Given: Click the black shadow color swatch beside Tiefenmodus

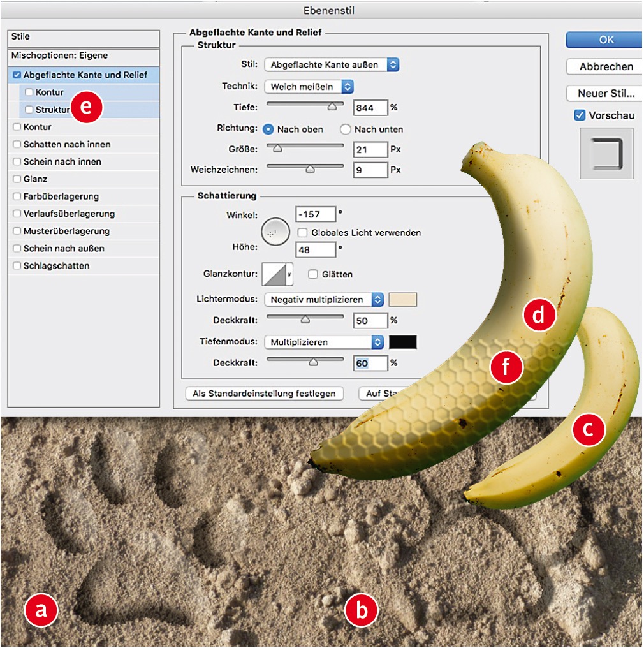Looking at the screenshot, I should [403, 342].
